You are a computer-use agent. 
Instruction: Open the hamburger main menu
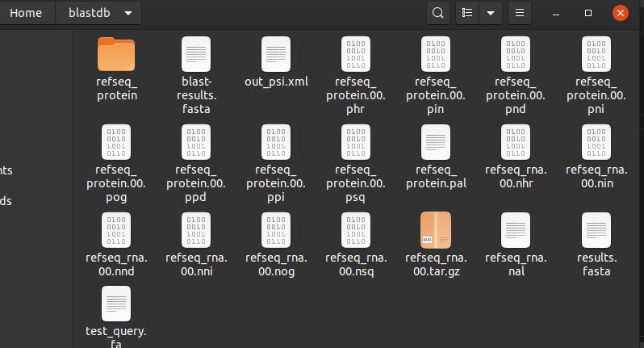click(520, 13)
